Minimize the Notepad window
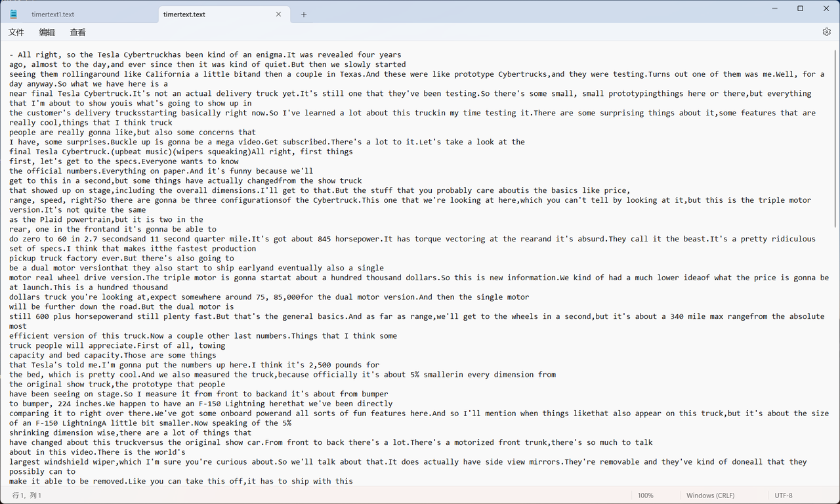Viewport: 840px width, 504px height. tap(770, 9)
